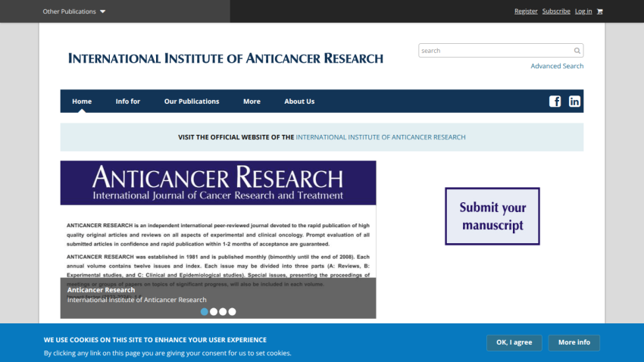This screenshot has height=362, width=644.
Task: Open Advanced Search
Action: 557,66
